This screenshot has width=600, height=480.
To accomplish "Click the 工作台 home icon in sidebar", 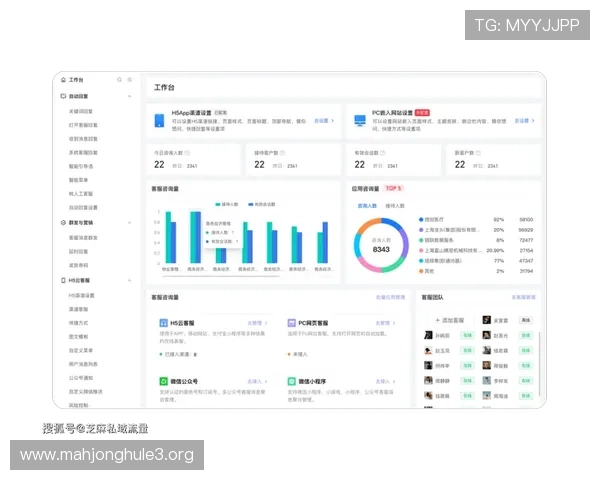I will tap(63, 79).
